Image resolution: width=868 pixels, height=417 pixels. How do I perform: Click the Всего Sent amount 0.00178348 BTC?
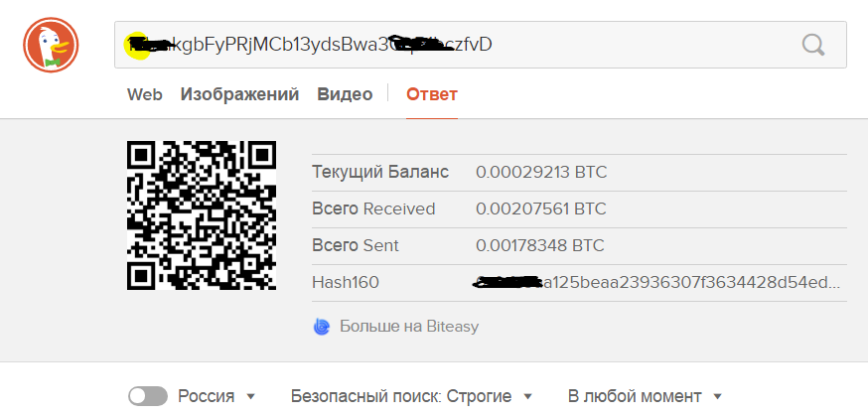point(540,245)
